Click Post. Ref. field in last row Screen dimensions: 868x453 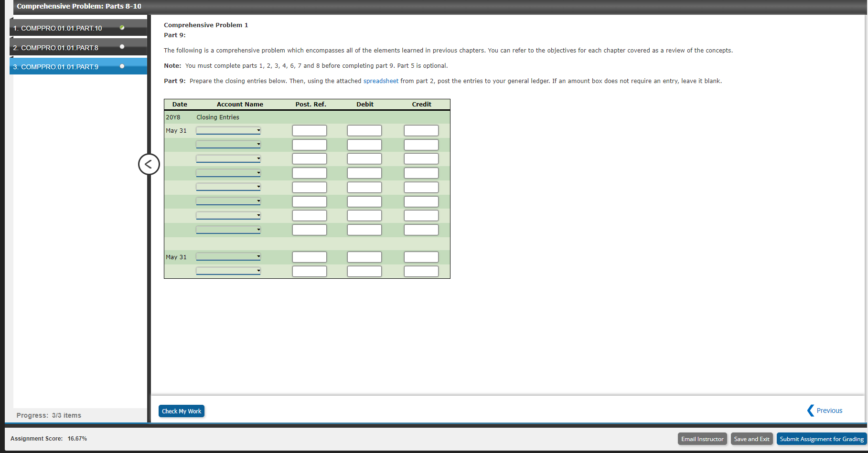(x=310, y=271)
